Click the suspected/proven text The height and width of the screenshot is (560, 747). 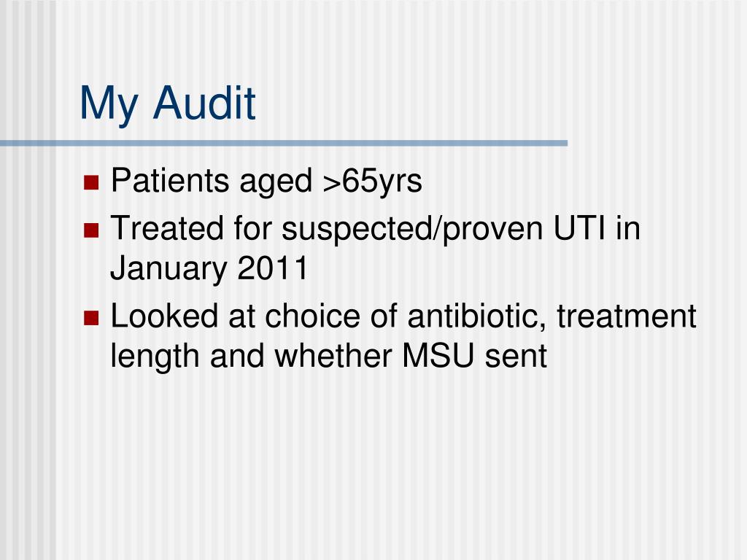[x=412, y=229]
